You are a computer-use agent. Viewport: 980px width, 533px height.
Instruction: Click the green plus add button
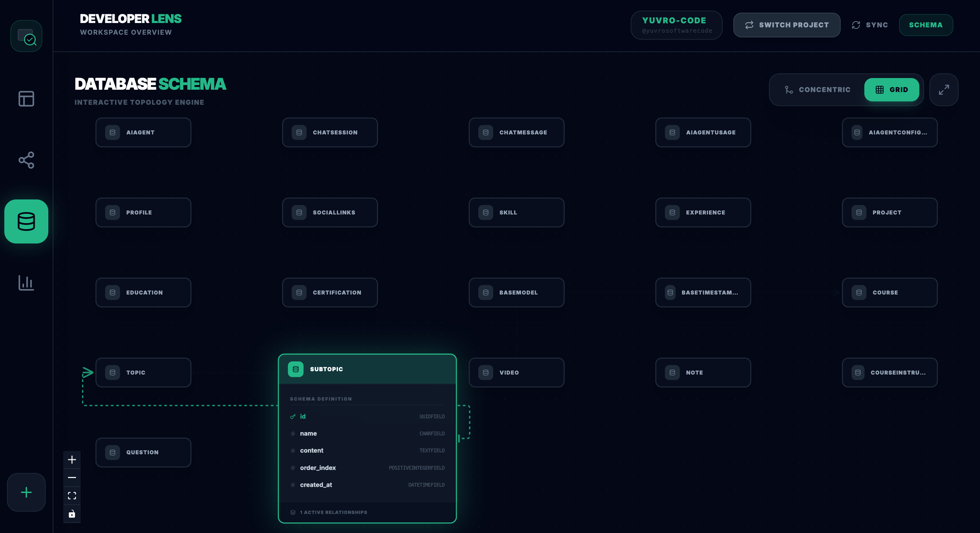click(26, 492)
